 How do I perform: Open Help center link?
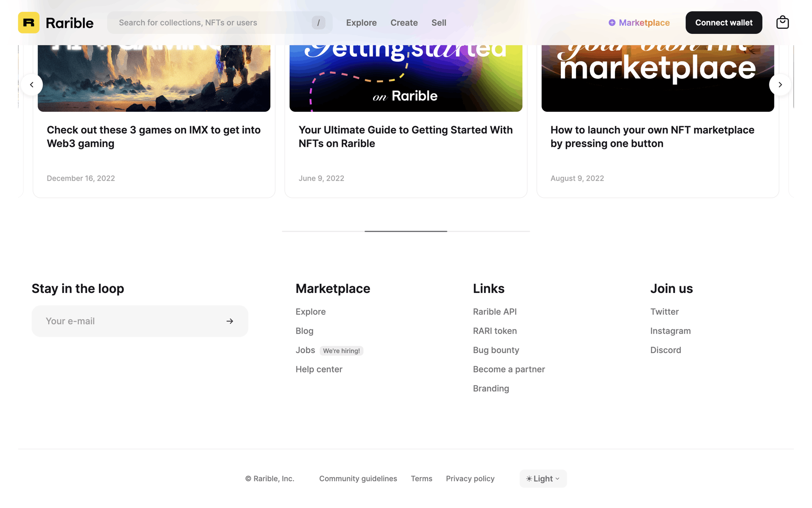tap(319, 370)
